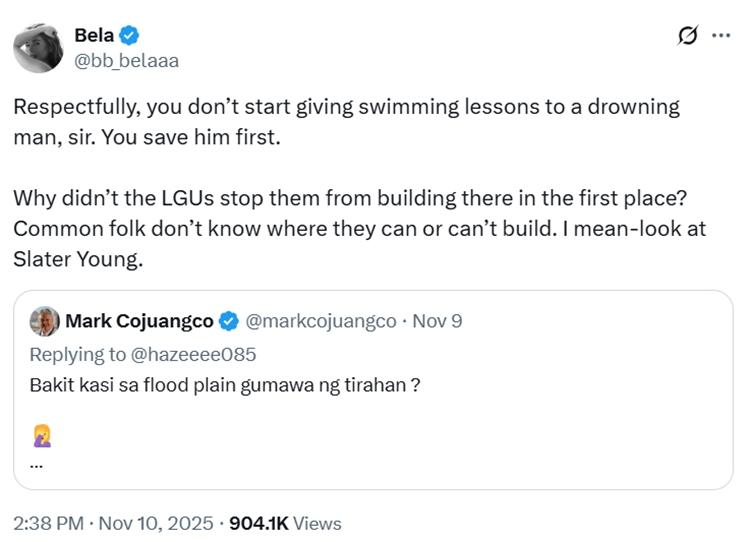The image size is (750, 542).
Task: Click Bela's blue verified badge
Action: click(x=129, y=36)
